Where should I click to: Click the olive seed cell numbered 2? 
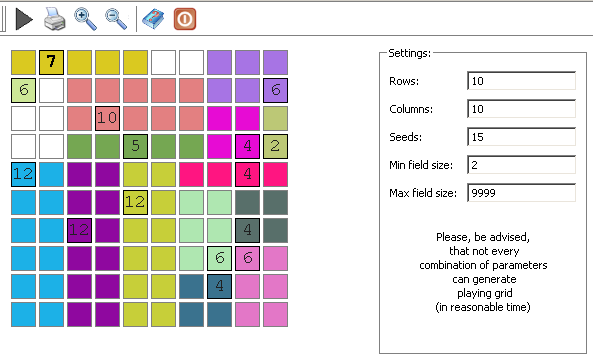(x=275, y=146)
